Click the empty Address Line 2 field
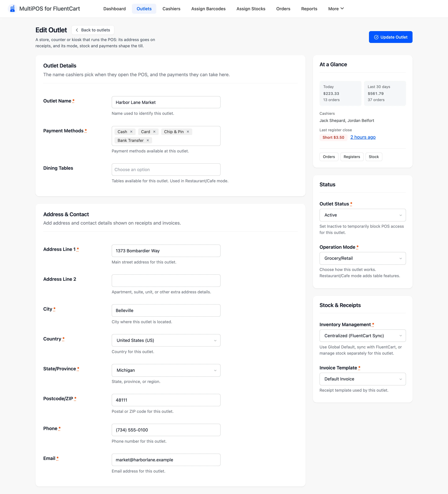 [x=166, y=281]
